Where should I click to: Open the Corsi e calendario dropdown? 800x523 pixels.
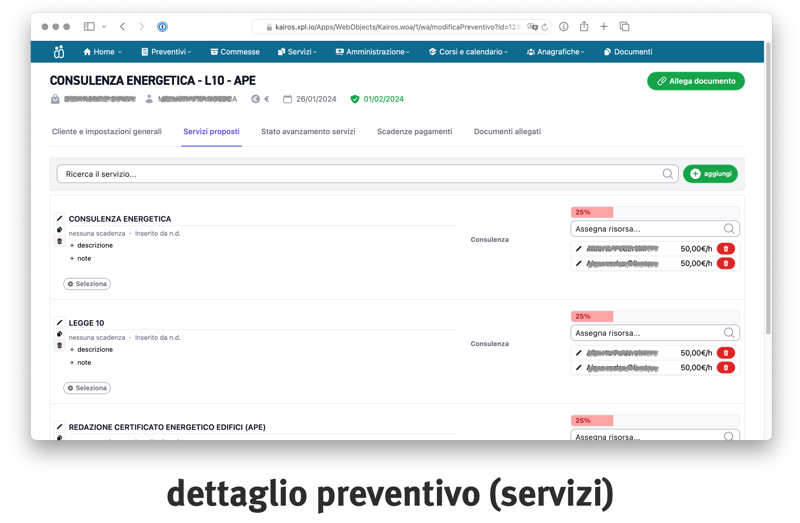[468, 52]
